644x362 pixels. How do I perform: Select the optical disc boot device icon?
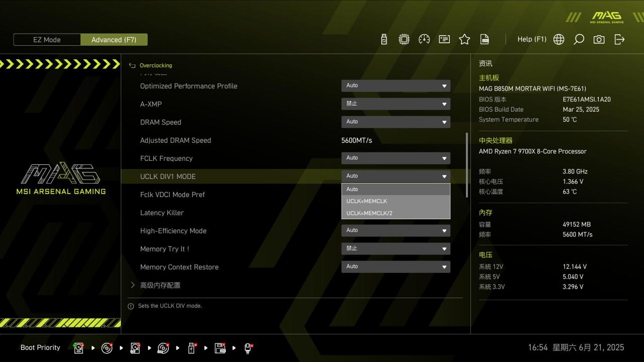(107, 348)
